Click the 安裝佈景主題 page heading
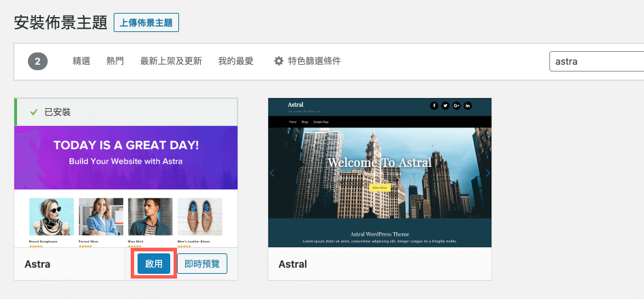 (61, 22)
